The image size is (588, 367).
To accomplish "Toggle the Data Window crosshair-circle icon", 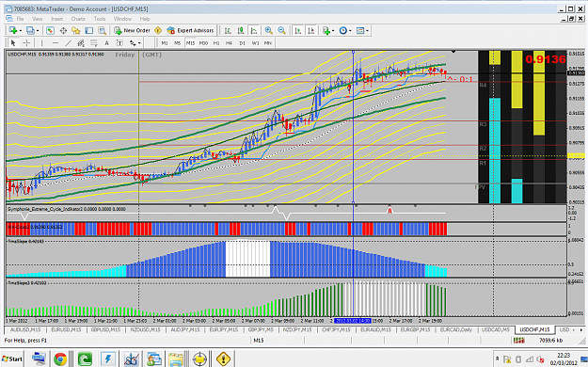I will pos(63,30).
